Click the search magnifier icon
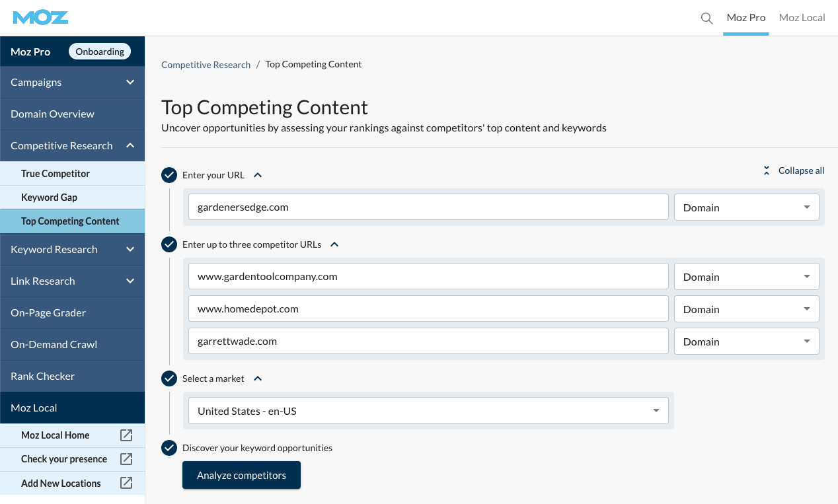The image size is (838, 504). pyautogui.click(x=706, y=18)
